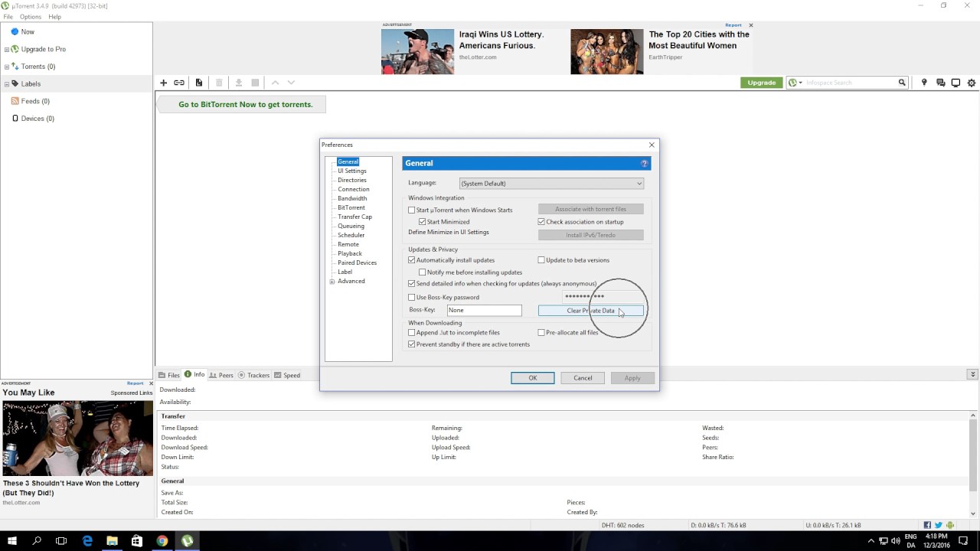Click Go to BitTorrent Now link
The height and width of the screenshot is (551, 980).
pyautogui.click(x=246, y=104)
